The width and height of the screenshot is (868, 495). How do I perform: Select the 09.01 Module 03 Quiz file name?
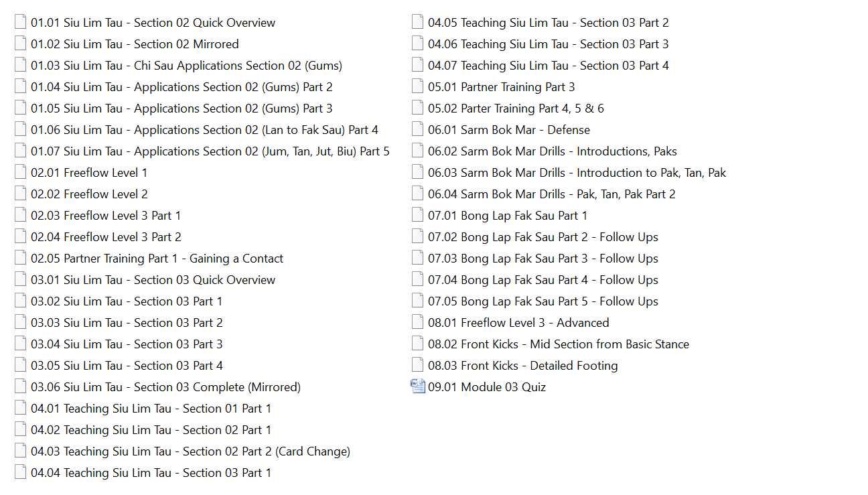coord(503,387)
